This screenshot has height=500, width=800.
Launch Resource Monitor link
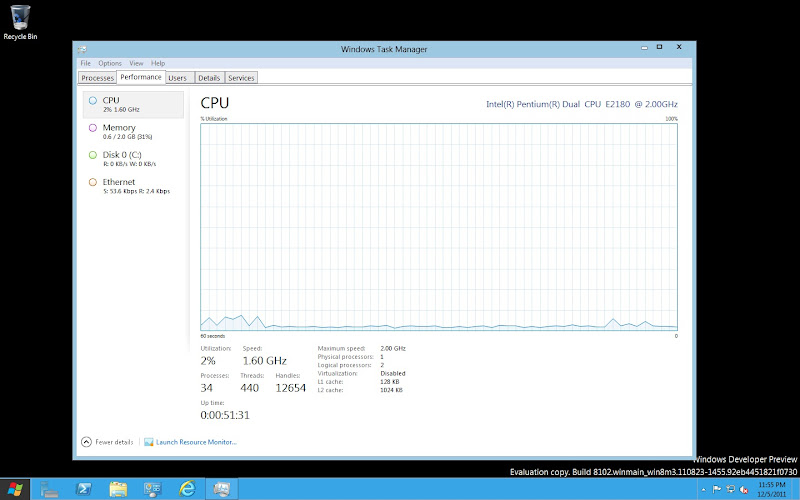click(x=190, y=442)
